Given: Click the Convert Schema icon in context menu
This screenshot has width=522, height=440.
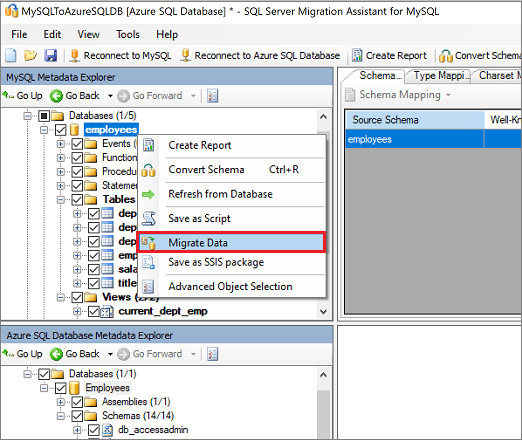Looking at the screenshot, I should pos(148,170).
